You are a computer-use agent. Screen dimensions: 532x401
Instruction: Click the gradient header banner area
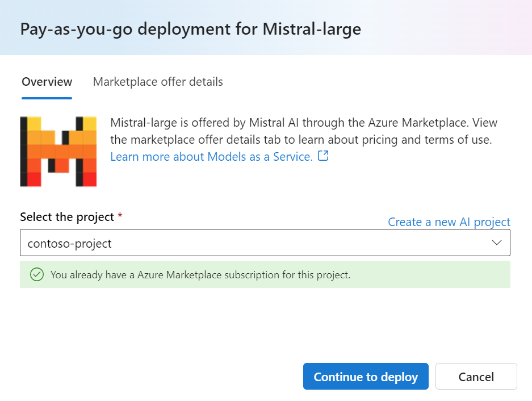pos(266,27)
